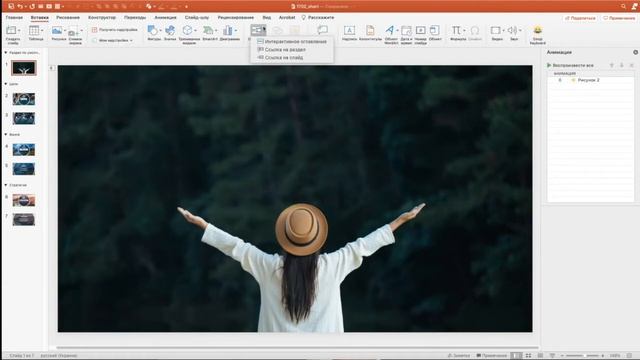Click the Примечания button at top right

(619, 18)
